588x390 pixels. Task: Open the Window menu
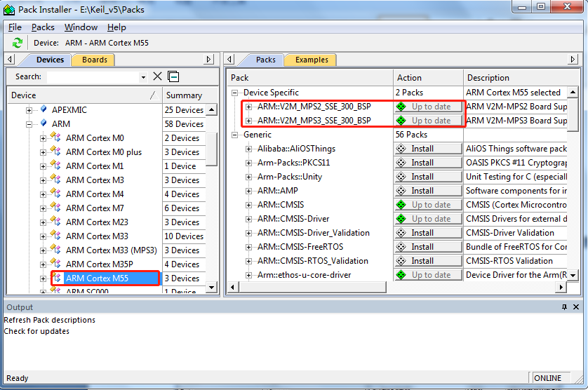81,27
